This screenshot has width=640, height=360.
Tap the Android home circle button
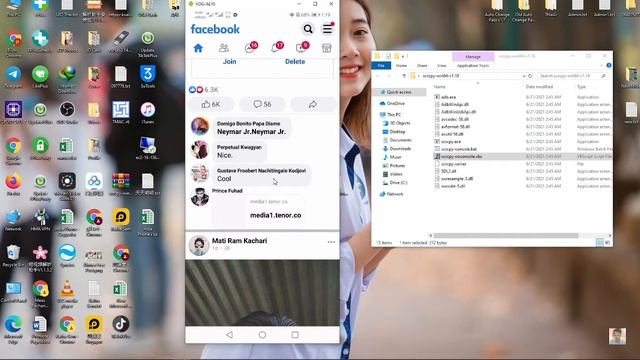coord(262,335)
